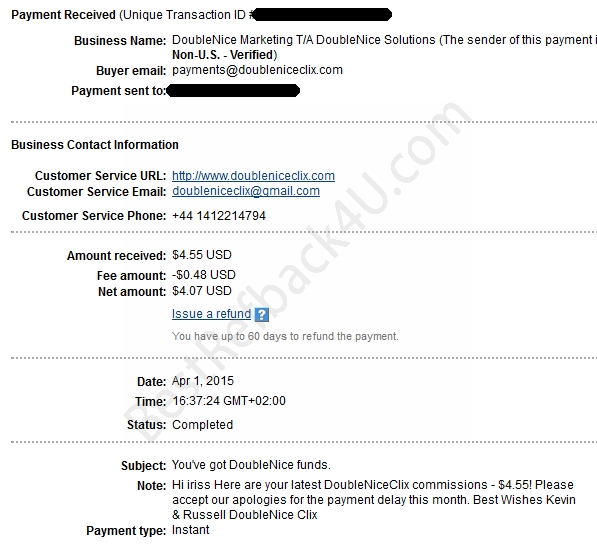Click the 16:37:24 GMT+02:00 time value

click(229, 400)
